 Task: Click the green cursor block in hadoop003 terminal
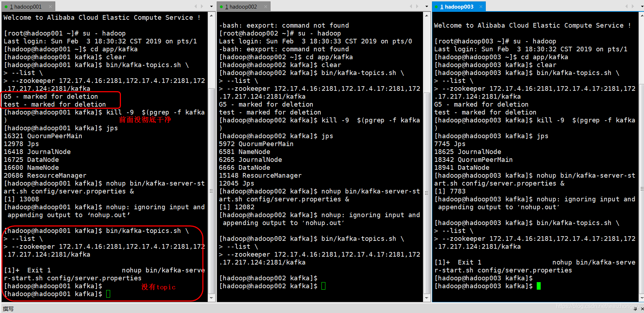[x=539, y=286]
